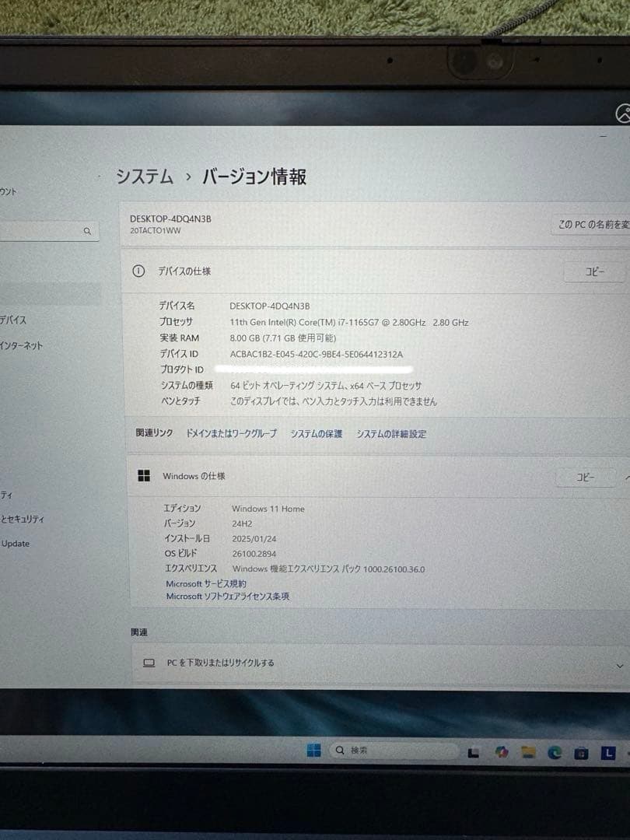Click the monitor icon beside the PC recycle entry
630x840 pixels.
coord(147,662)
